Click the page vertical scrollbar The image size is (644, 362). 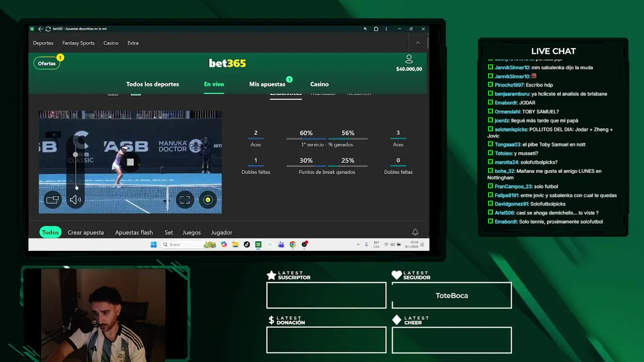point(428,43)
